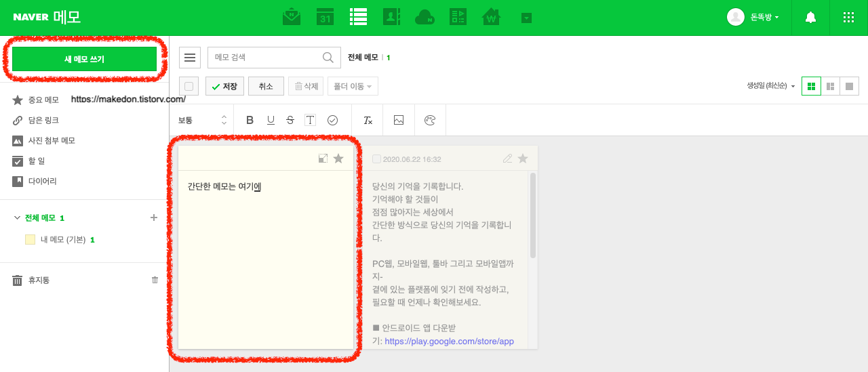Screen dimensions: 868x372
Task: Add a new folder with plus icon
Action: (x=154, y=218)
